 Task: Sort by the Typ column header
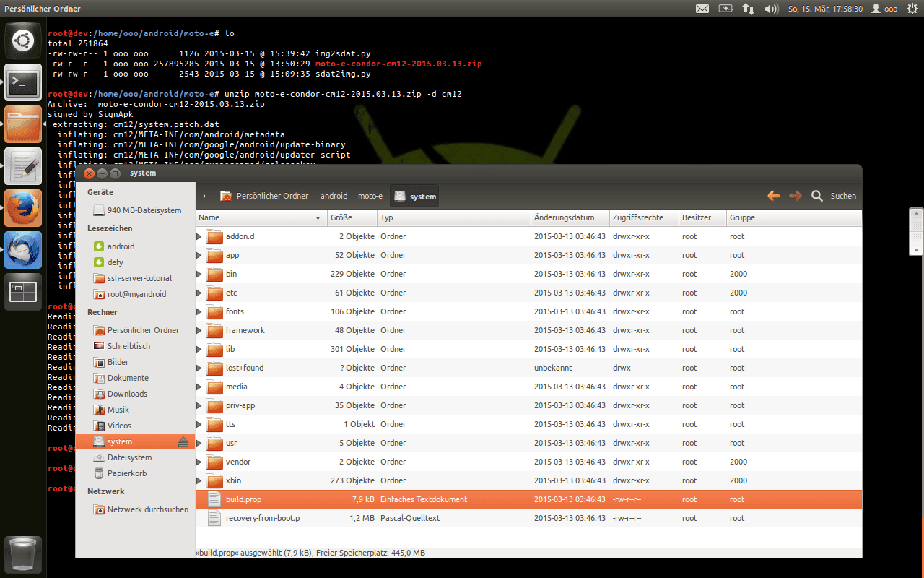tap(454, 217)
